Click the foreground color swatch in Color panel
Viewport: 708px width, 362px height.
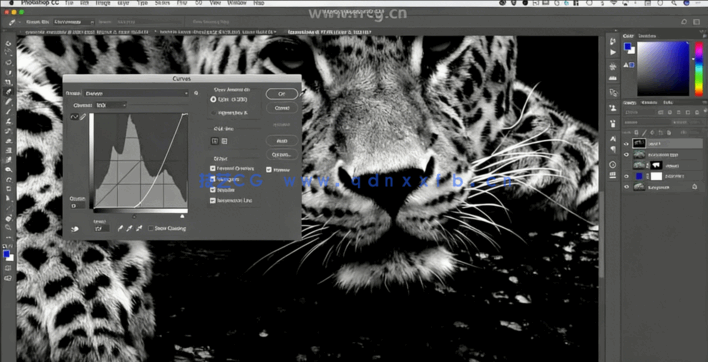click(x=628, y=46)
